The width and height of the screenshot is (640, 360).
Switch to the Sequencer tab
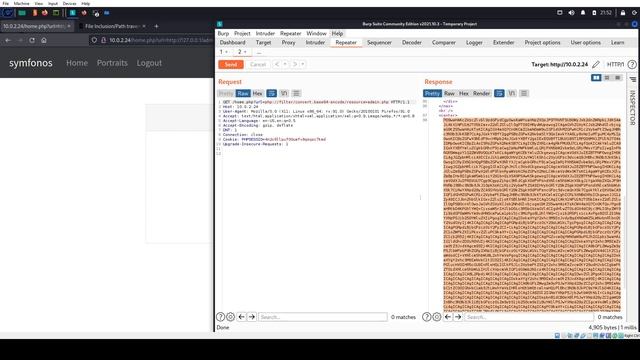[x=379, y=42]
